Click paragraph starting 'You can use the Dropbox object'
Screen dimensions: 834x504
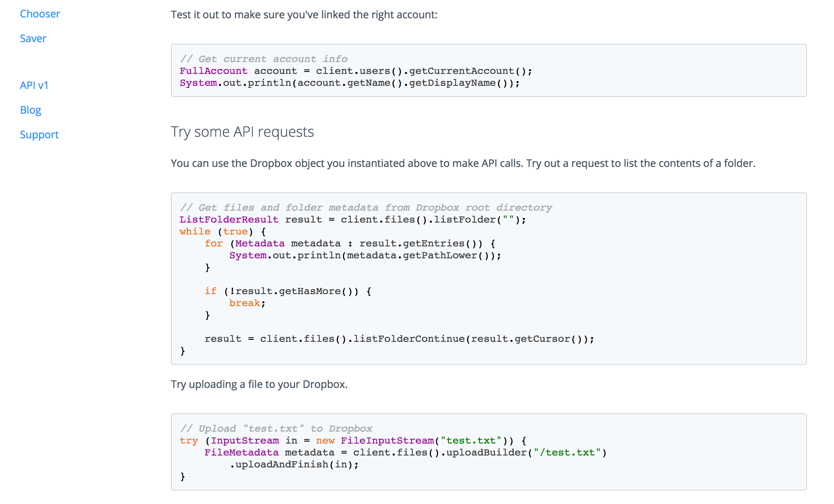[463, 163]
